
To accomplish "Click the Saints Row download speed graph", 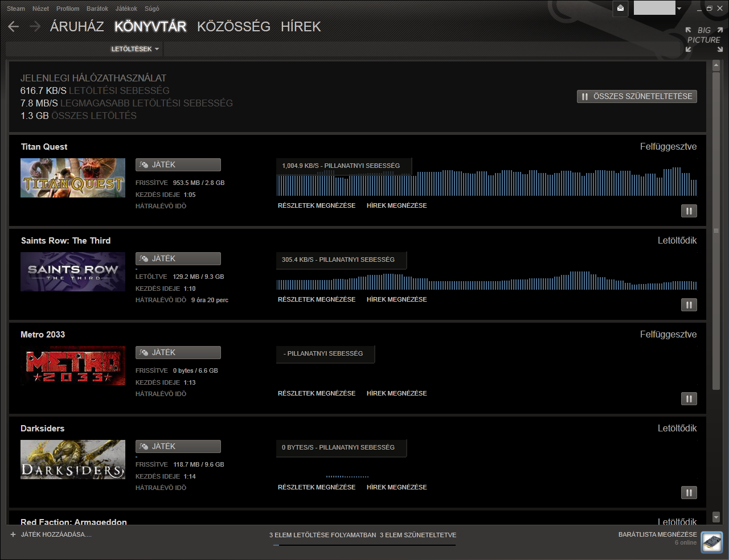I will (x=487, y=281).
